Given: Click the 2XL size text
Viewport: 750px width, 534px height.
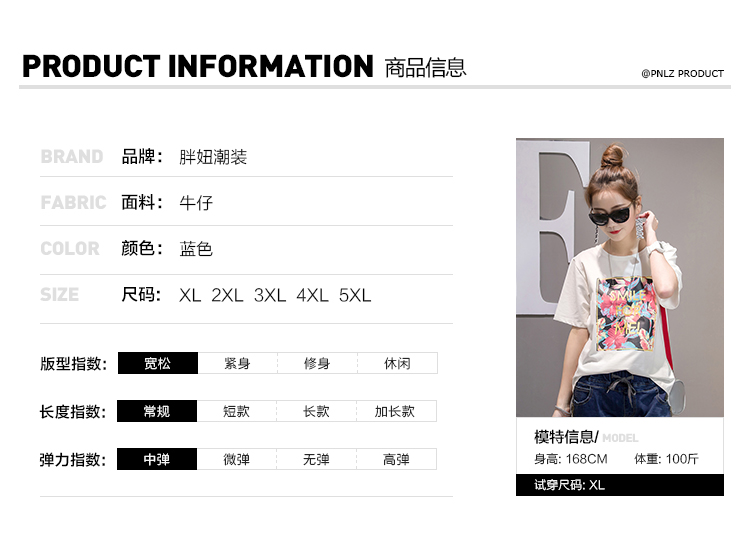Looking at the screenshot, I should 227,296.
